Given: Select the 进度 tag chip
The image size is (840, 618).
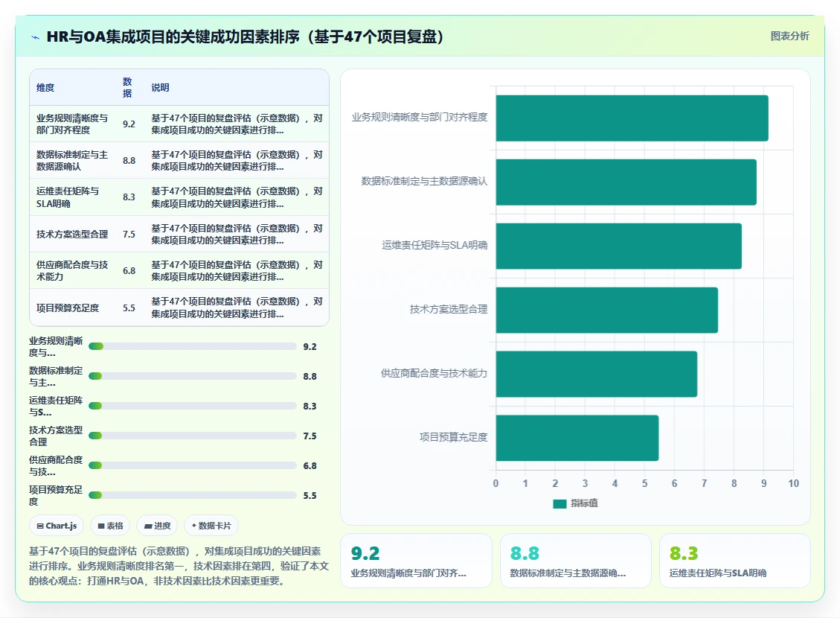Looking at the screenshot, I should (157, 526).
